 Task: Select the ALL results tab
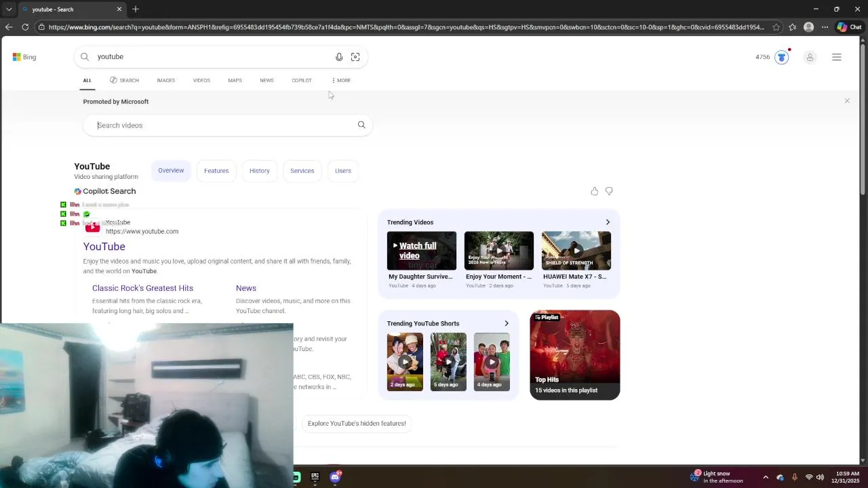87,81
